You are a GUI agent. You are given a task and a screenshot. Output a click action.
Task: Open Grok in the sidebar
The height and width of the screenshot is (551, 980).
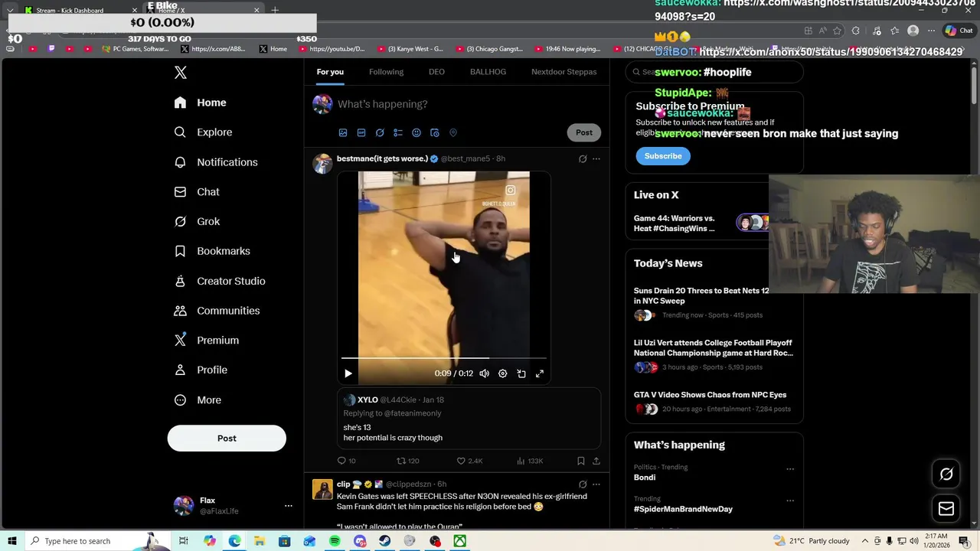[x=197, y=222]
